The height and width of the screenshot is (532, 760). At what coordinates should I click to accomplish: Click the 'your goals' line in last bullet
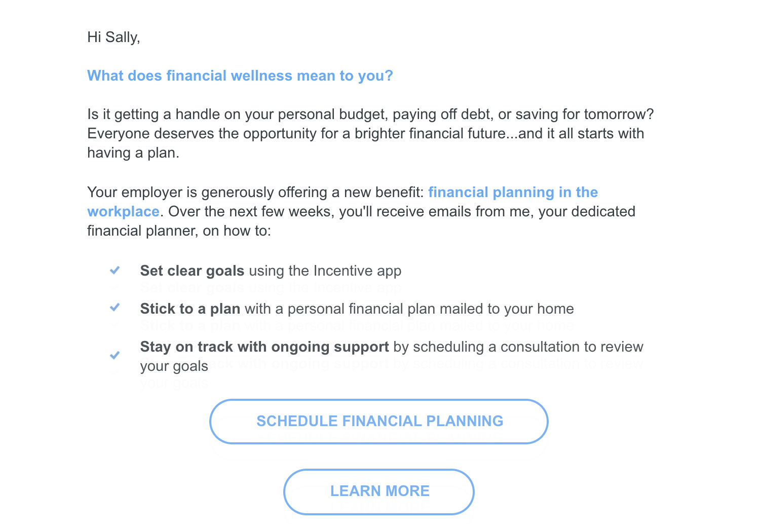coord(174,366)
